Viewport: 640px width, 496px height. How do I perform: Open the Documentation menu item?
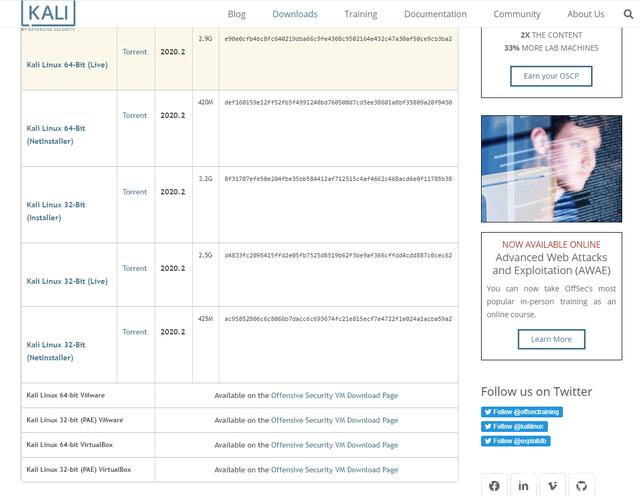click(435, 14)
